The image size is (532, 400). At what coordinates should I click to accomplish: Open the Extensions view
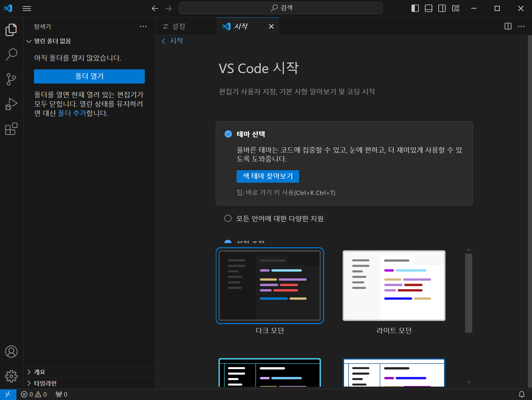coord(11,129)
